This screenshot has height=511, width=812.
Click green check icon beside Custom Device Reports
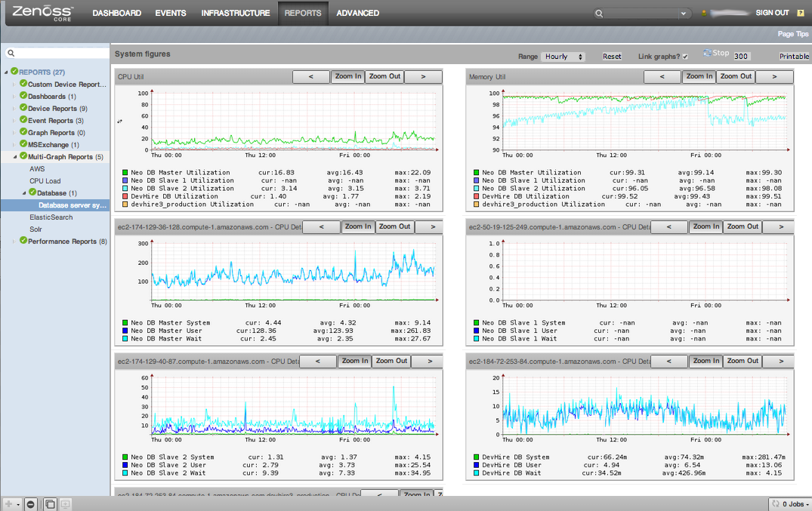coord(23,83)
